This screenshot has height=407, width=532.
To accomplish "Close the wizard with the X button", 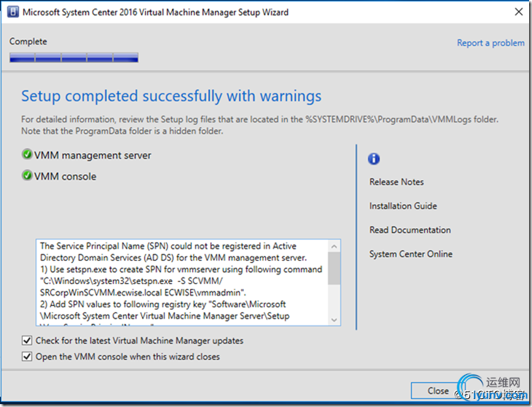I will [518, 12].
